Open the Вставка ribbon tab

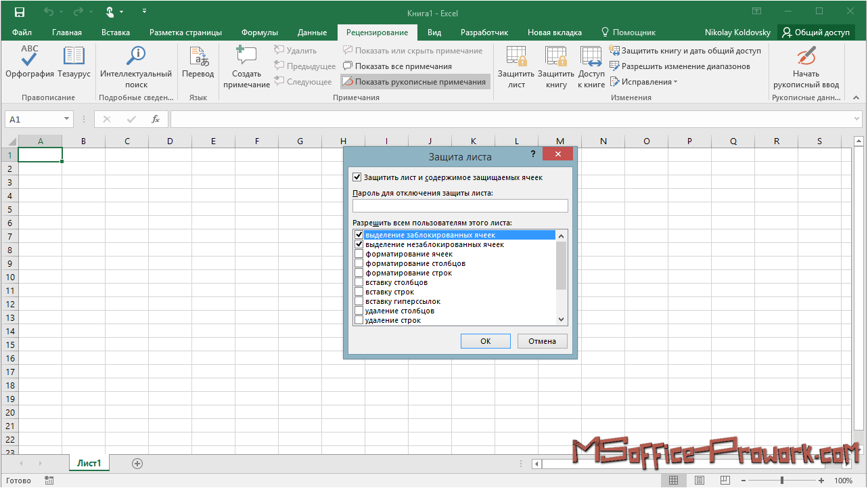click(x=116, y=32)
